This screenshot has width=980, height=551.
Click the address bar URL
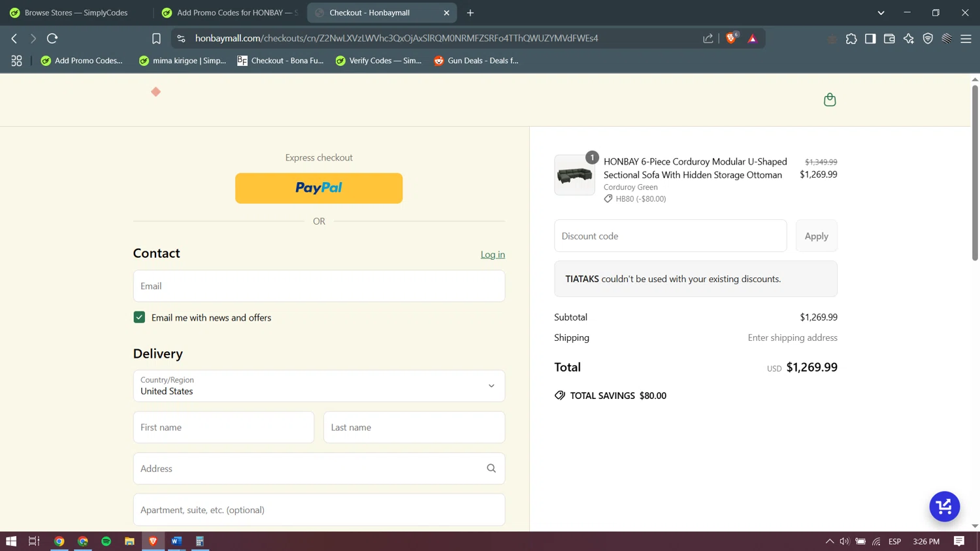click(397, 39)
